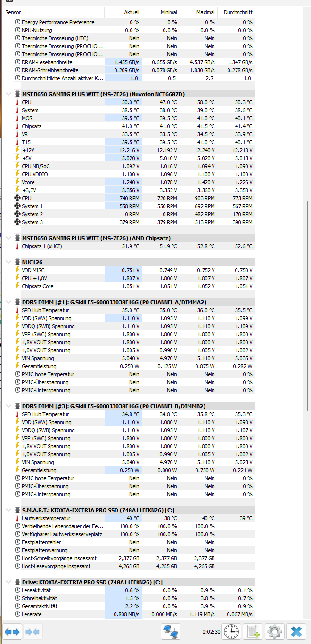Click the Maximal column header

tap(198, 12)
